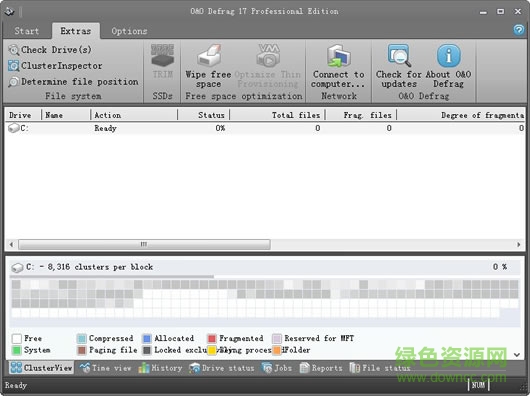530x396 pixels.
Task: Click '8,316 clusters per block' label
Action: (x=100, y=267)
